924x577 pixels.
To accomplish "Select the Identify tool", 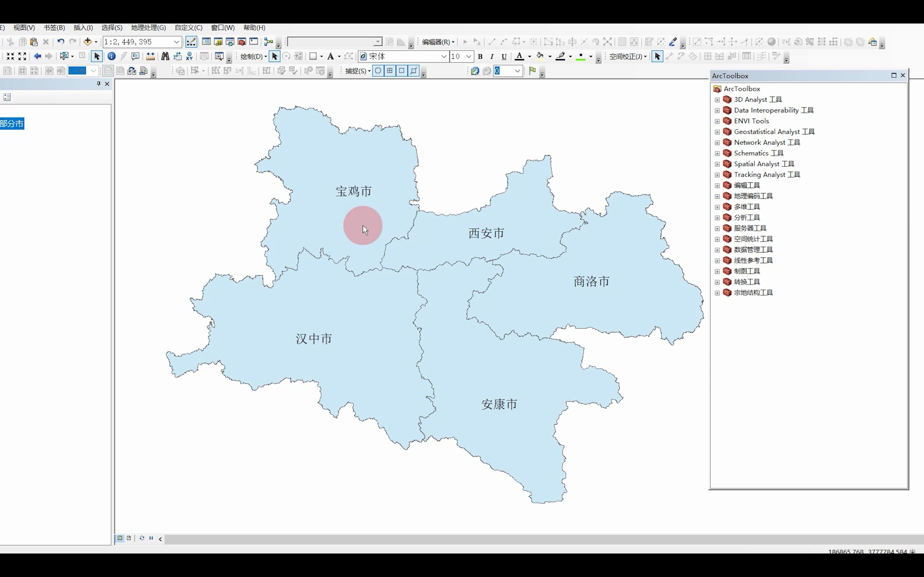I will coord(111,56).
